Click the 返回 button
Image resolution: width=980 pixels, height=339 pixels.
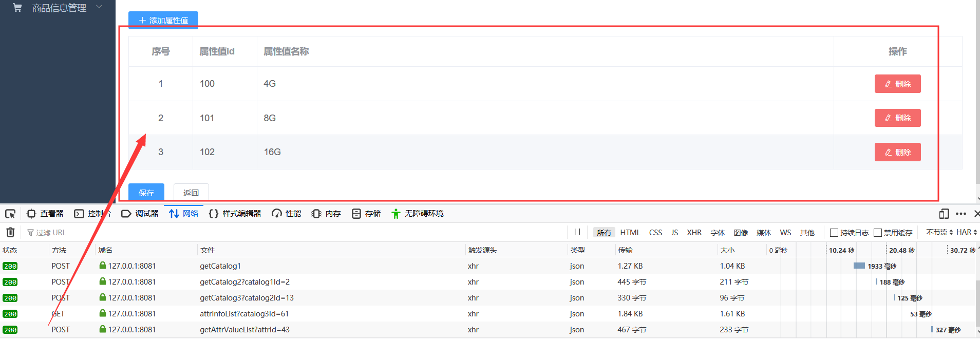coord(191,192)
